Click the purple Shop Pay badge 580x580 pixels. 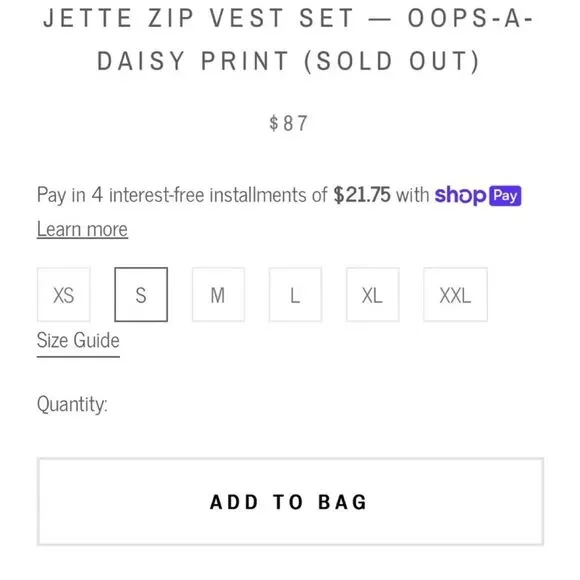pyautogui.click(x=505, y=195)
